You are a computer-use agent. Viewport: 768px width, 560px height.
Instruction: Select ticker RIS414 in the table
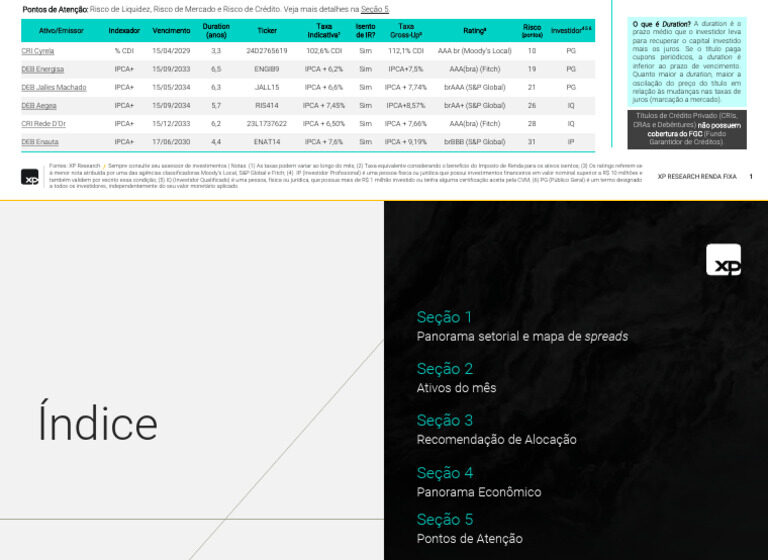267,105
